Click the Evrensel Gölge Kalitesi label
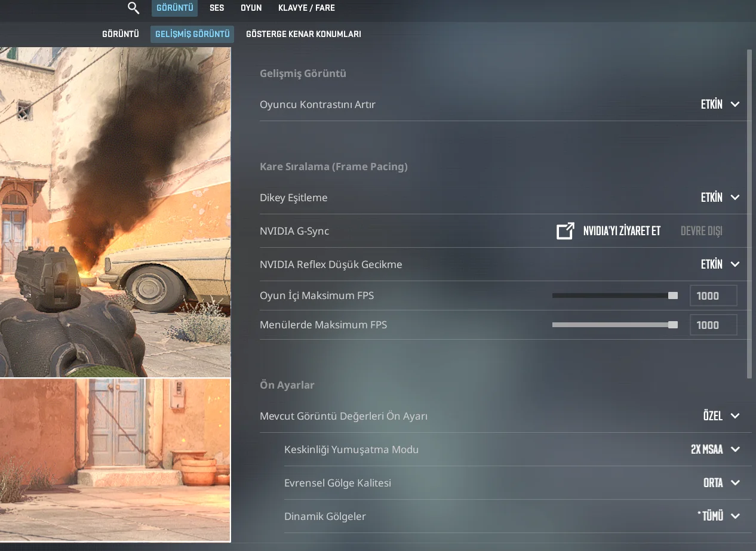The width and height of the screenshot is (756, 551). click(337, 483)
